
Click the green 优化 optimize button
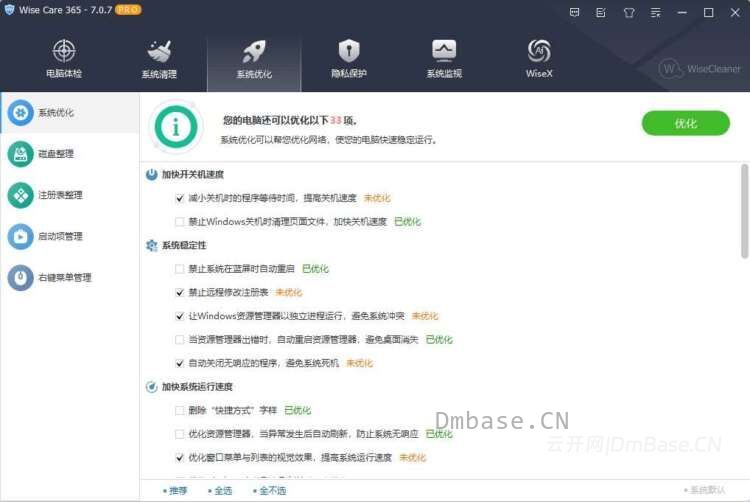[685, 123]
